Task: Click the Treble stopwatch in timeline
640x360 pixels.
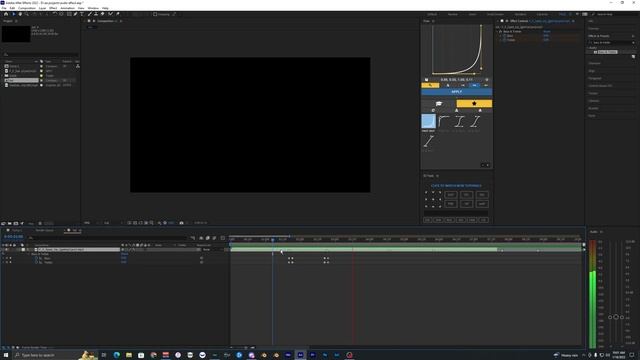Action: [x=36, y=262]
